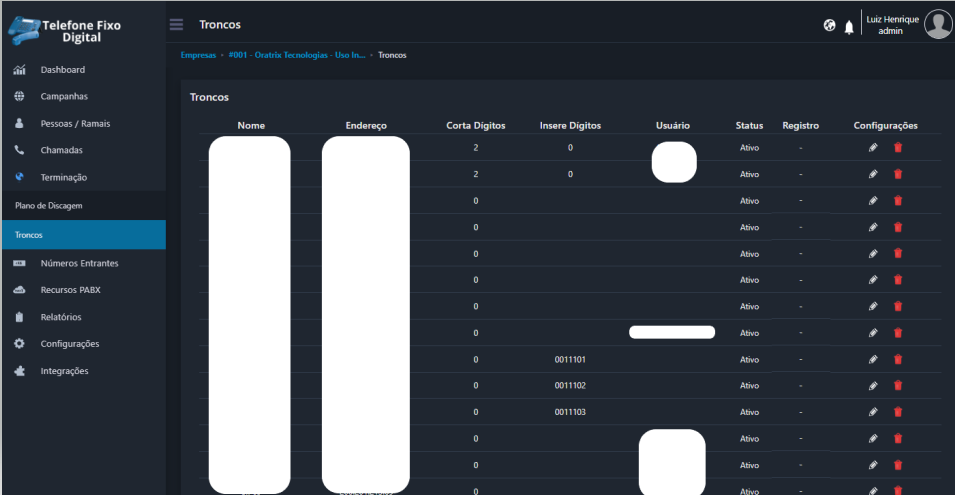Go to Números Entrantes in sidebar
Viewport: 955px width, 495px height.
point(79,263)
